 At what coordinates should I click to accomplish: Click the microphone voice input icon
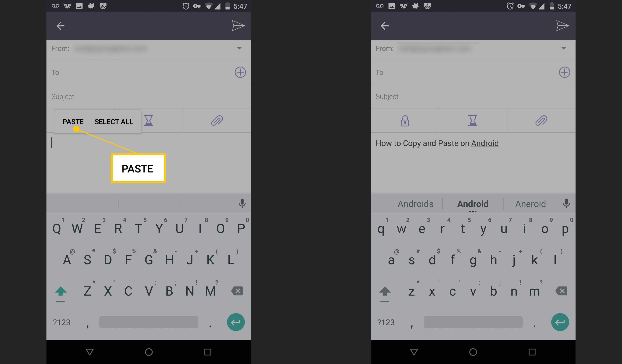pyautogui.click(x=242, y=202)
